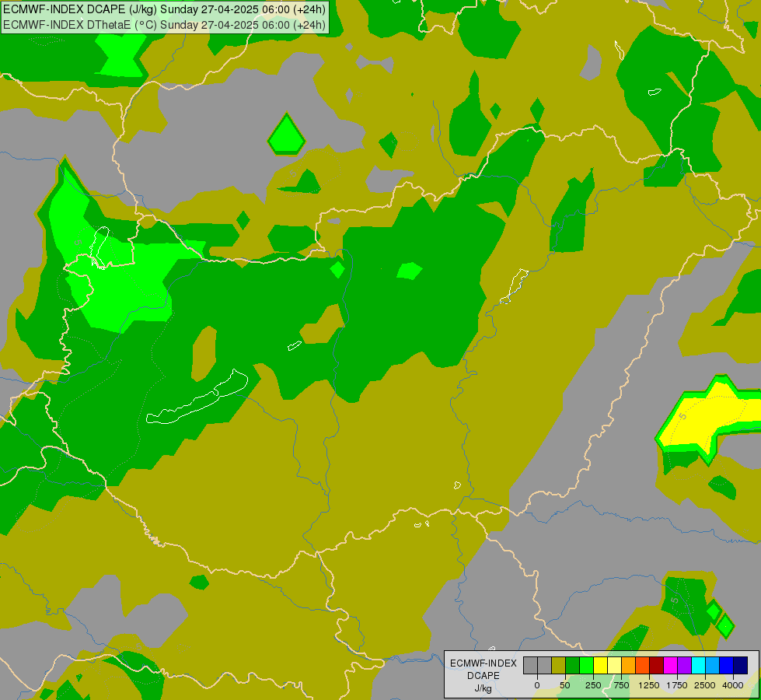Click ECMWF-INDEX text inside the legend box
This screenshot has width=761, height=700.
483,663
